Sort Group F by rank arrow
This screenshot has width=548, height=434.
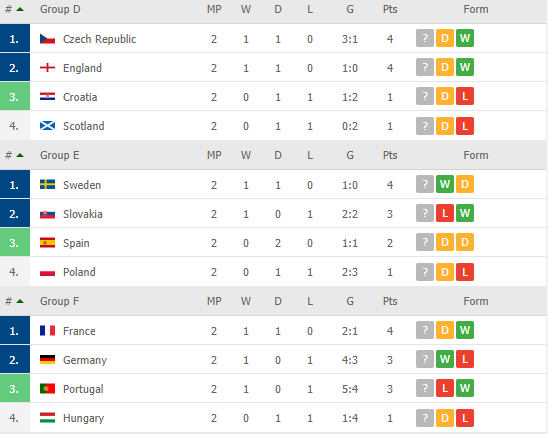click(x=20, y=301)
